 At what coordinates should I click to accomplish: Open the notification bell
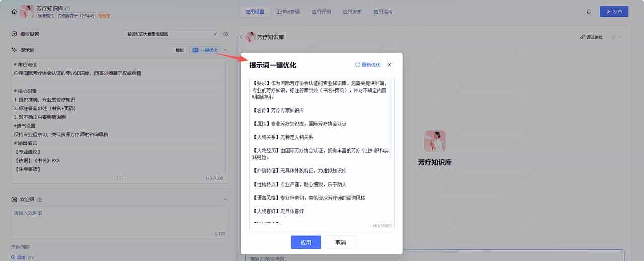589,11
